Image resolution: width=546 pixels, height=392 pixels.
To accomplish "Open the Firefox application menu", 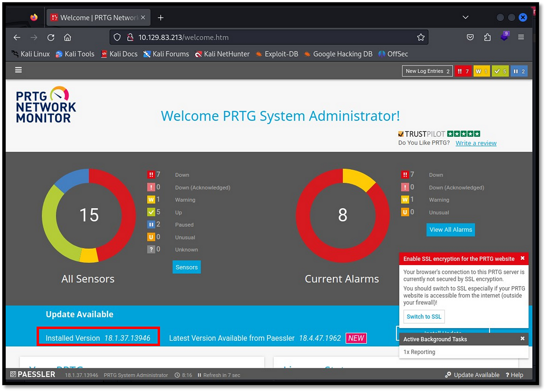I will coord(521,37).
